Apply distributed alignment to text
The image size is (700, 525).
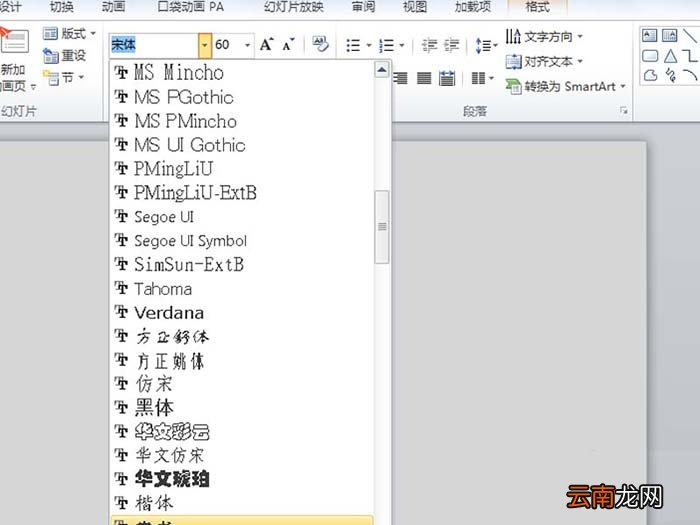click(x=446, y=79)
